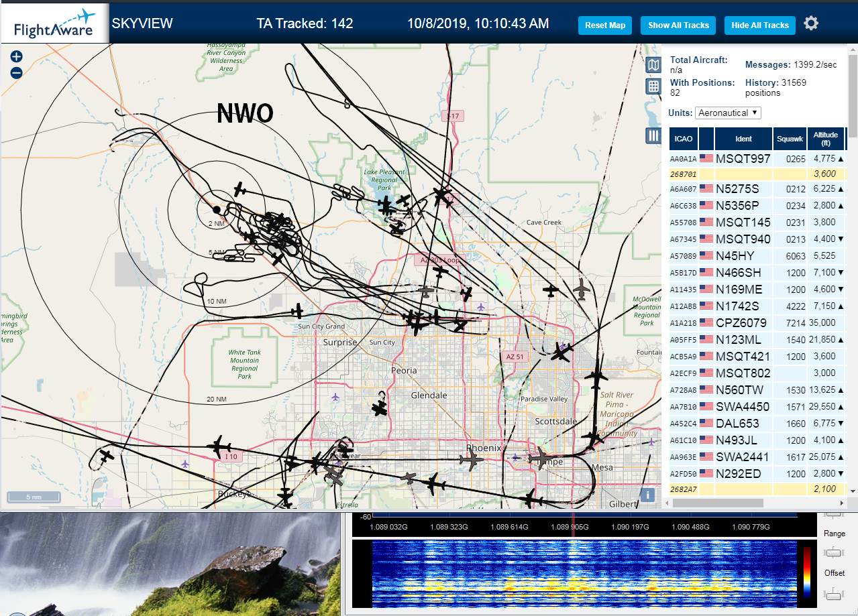Select the CPZ6079 aircraft row

tap(758, 323)
